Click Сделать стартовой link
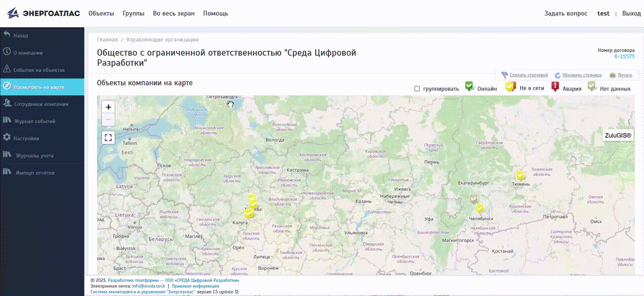The width and height of the screenshot is (644, 296). click(528, 75)
